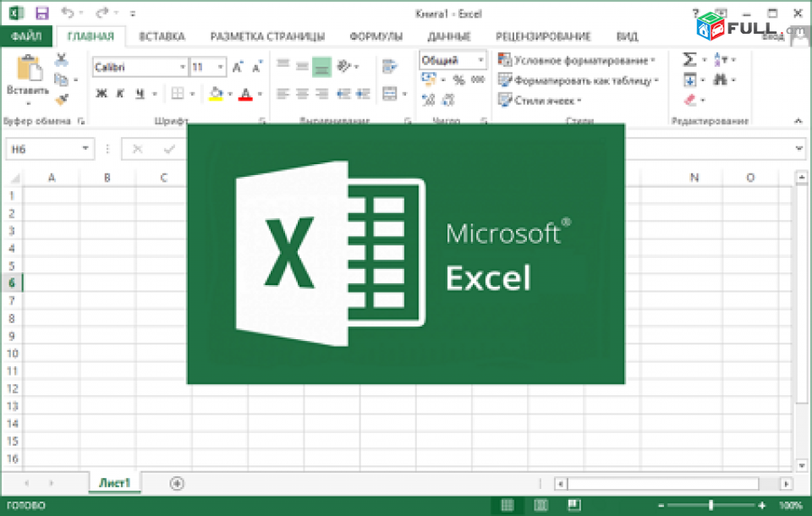
Task: Toggle bottom align highlighted button
Action: [321, 67]
